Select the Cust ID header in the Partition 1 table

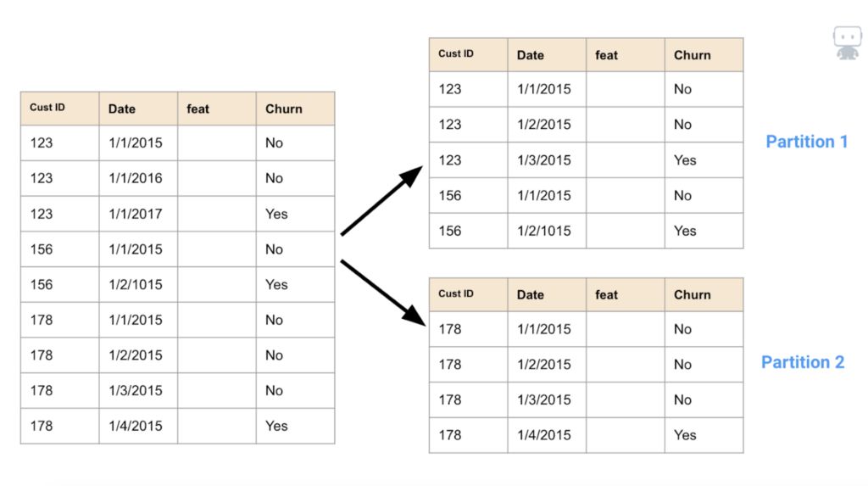pyautogui.click(x=468, y=55)
